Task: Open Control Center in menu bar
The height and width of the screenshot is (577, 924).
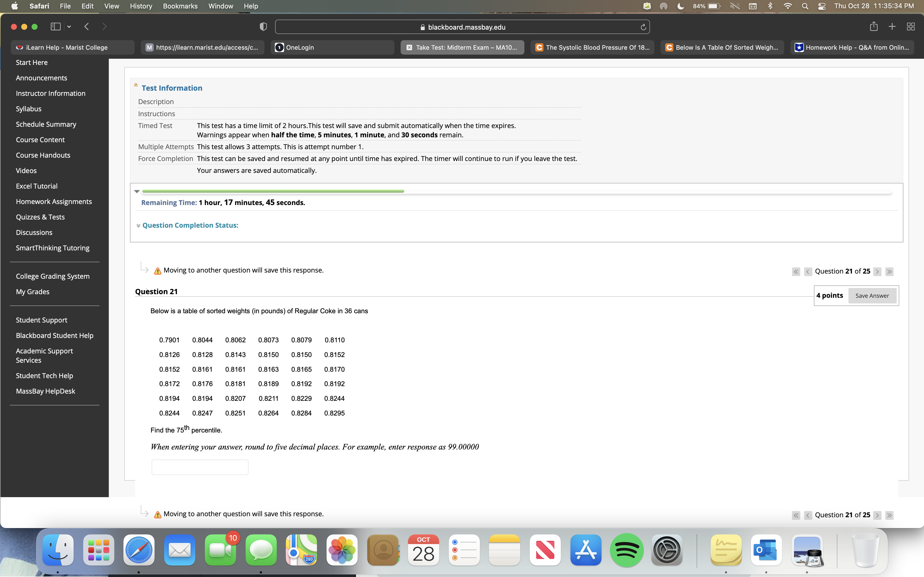Action: point(822,6)
